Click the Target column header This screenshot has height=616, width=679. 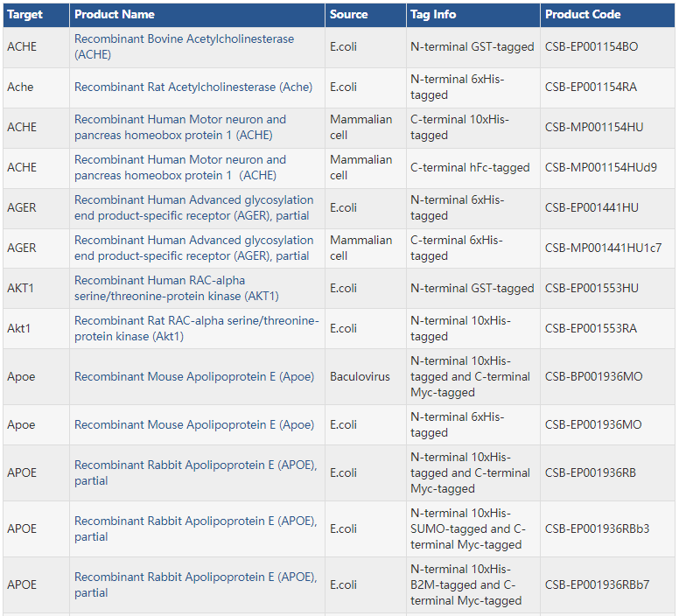point(25,14)
